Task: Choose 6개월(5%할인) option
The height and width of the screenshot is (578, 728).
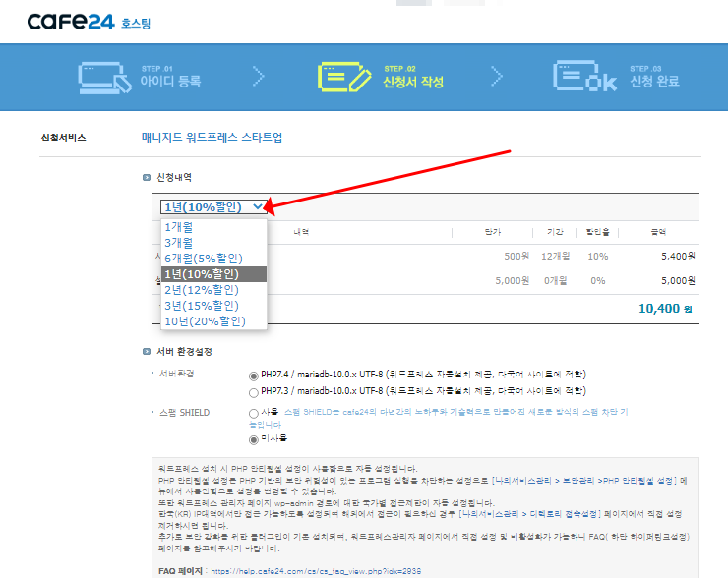Action: click(x=214, y=259)
